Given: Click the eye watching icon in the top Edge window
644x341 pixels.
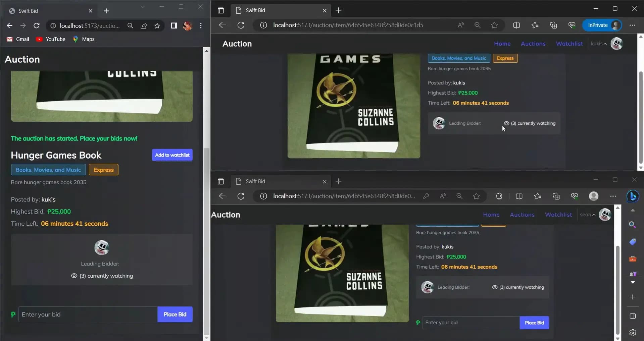Looking at the screenshot, I should [506, 123].
